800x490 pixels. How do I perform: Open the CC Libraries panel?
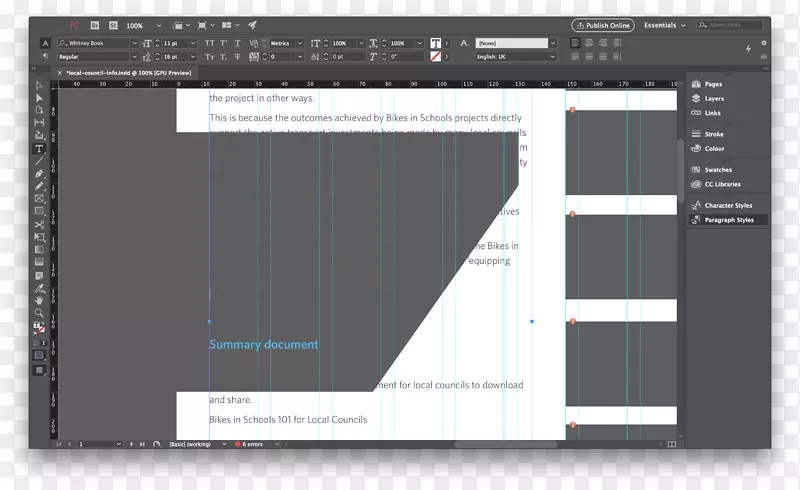pyautogui.click(x=721, y=184)
